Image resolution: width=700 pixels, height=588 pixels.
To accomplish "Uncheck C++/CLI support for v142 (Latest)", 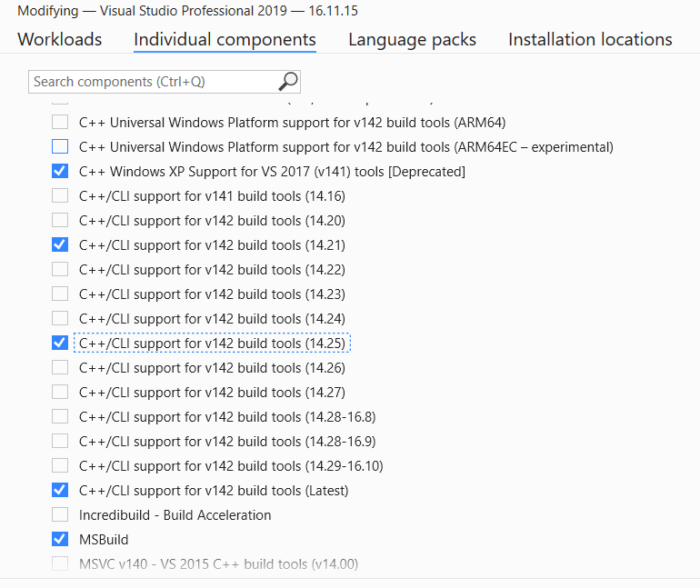I will (x=60, y=491).
